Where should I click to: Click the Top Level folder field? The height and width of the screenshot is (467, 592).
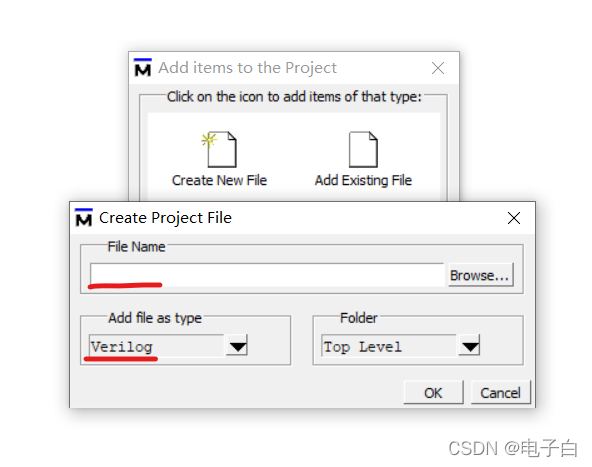pos(389,346)
